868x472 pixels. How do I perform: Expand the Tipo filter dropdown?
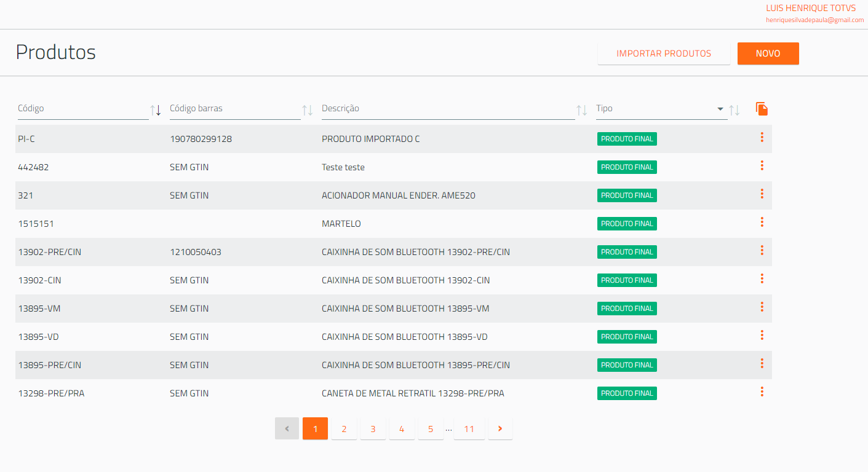click(720, 109)
